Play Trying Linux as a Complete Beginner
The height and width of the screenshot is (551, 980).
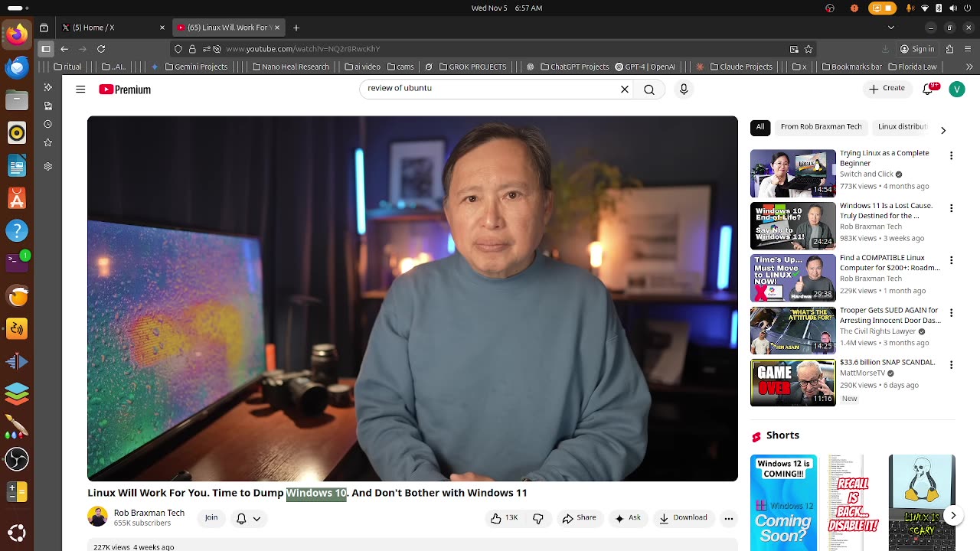pyautogui.click(x=793, y=173)
